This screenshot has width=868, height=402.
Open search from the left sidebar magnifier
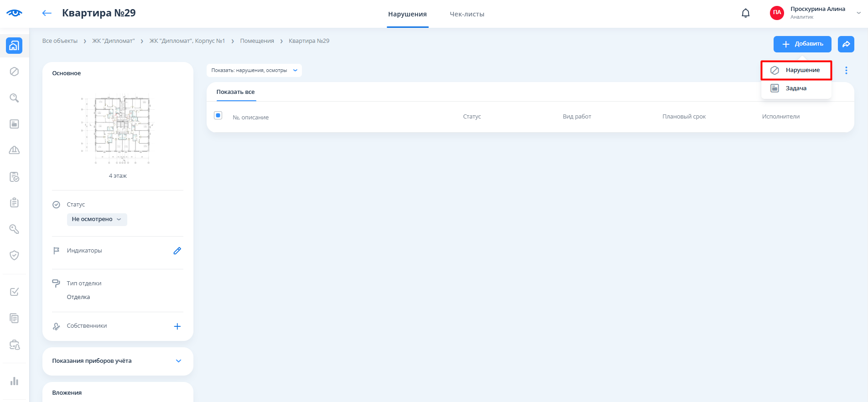(x=14, y=98)
